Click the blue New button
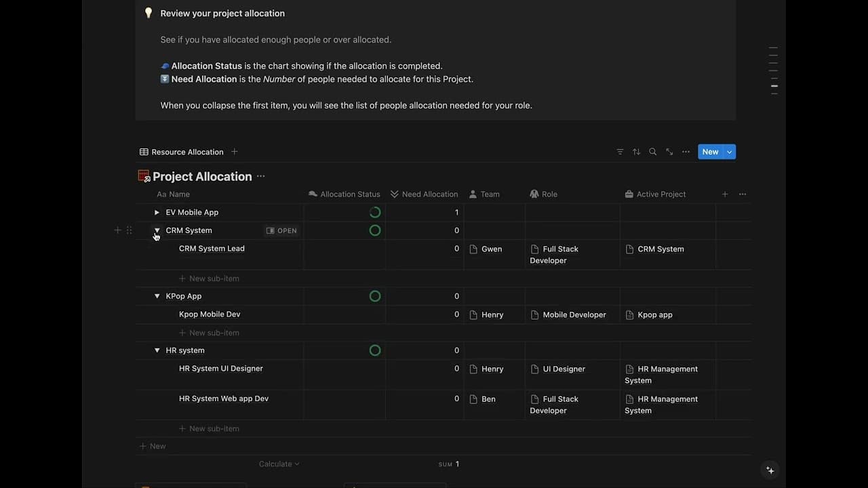The image size is (868, 488). click(710, 152)
